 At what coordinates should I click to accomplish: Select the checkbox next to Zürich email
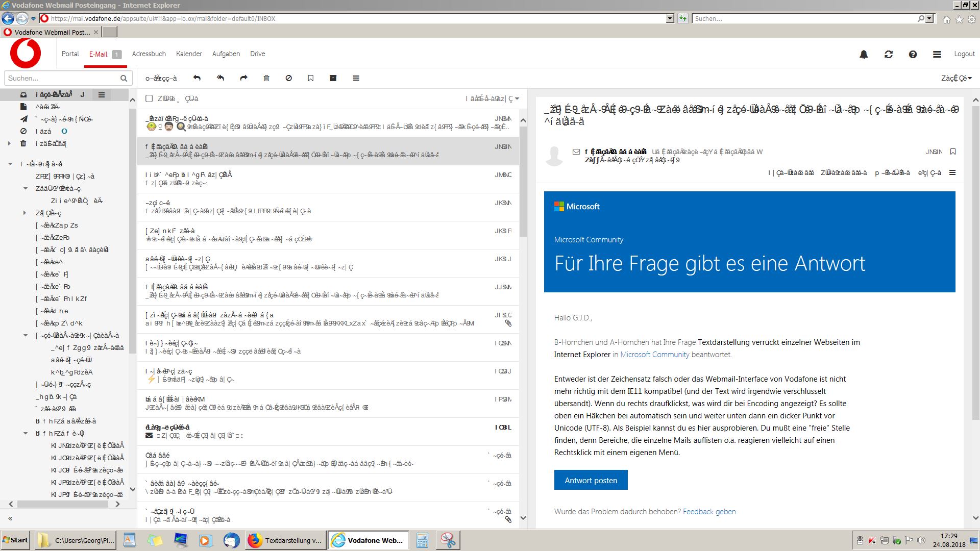coord(151,98)
